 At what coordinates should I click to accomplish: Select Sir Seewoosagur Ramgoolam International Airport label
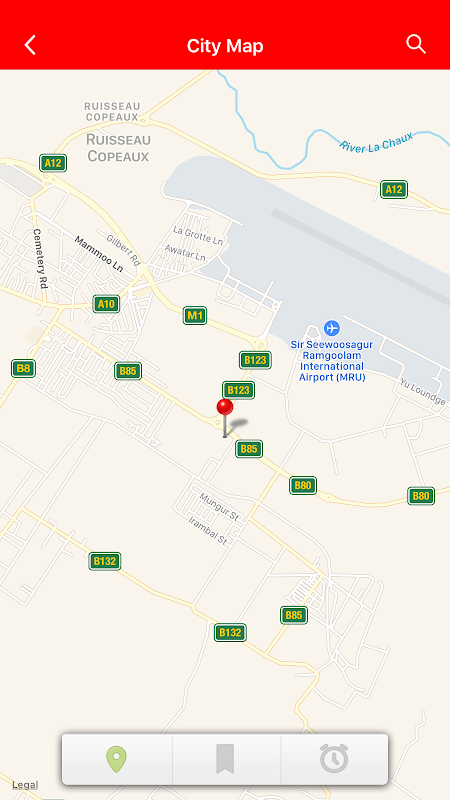(x=332, y=361)
